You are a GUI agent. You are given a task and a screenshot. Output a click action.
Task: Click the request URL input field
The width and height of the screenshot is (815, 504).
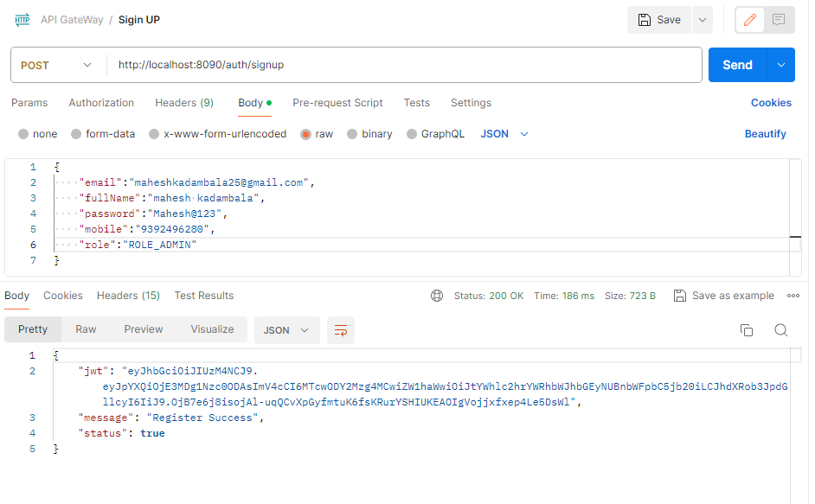(x=346, y=65)
